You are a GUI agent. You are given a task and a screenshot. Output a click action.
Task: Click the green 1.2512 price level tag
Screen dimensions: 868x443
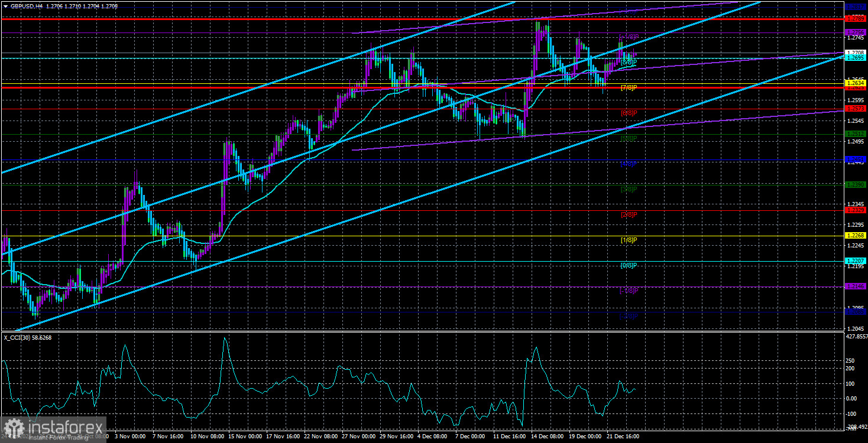coord(855,134)
